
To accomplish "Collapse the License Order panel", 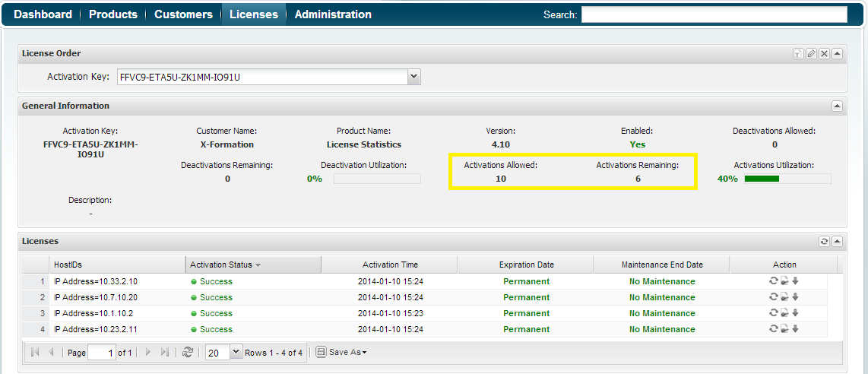I will pos(838,54).
